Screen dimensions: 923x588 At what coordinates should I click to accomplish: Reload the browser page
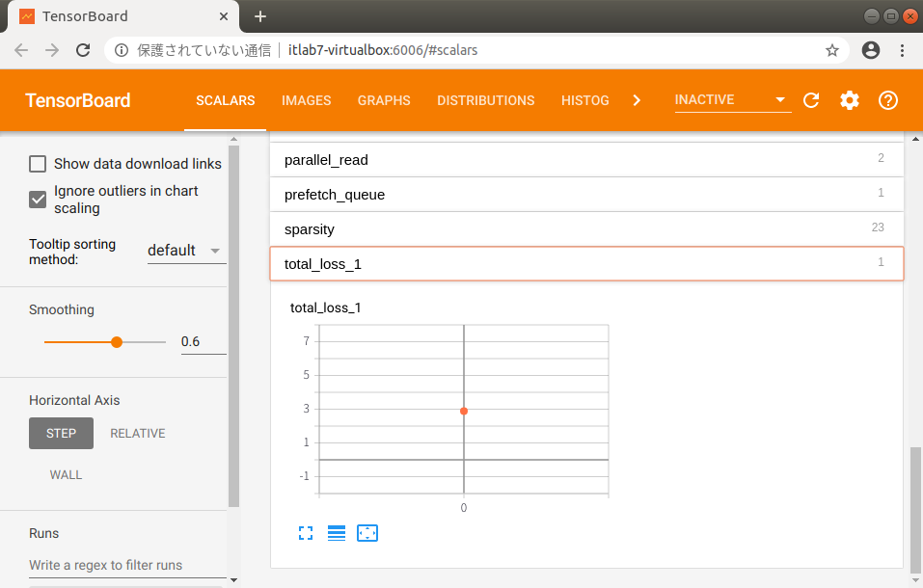(x=83, y=51)
